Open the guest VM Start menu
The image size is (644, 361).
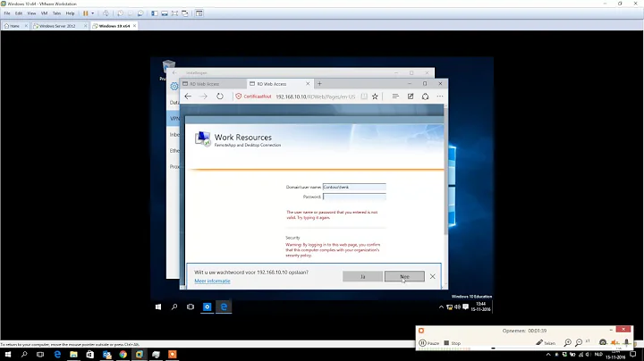tap(158, 306)
